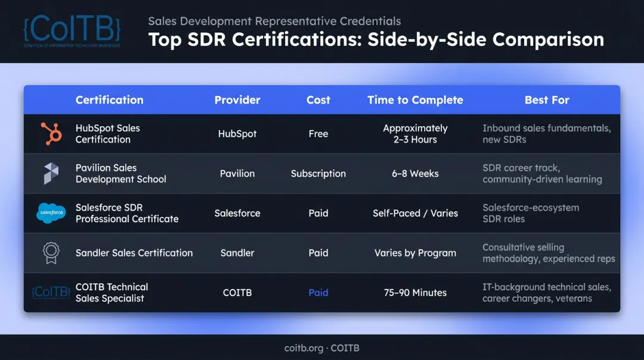
Task: Click SDR career track, community-driven learning text
Action: point(542,173)
